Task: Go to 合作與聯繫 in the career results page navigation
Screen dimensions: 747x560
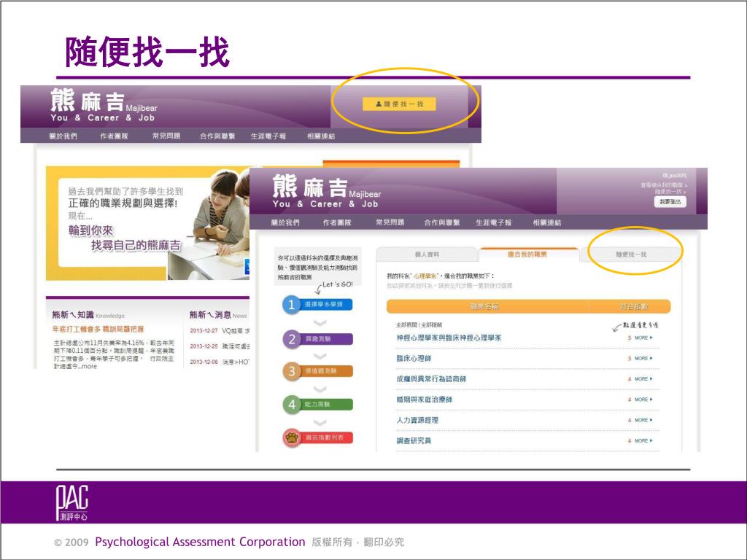Action: point(442,222)
